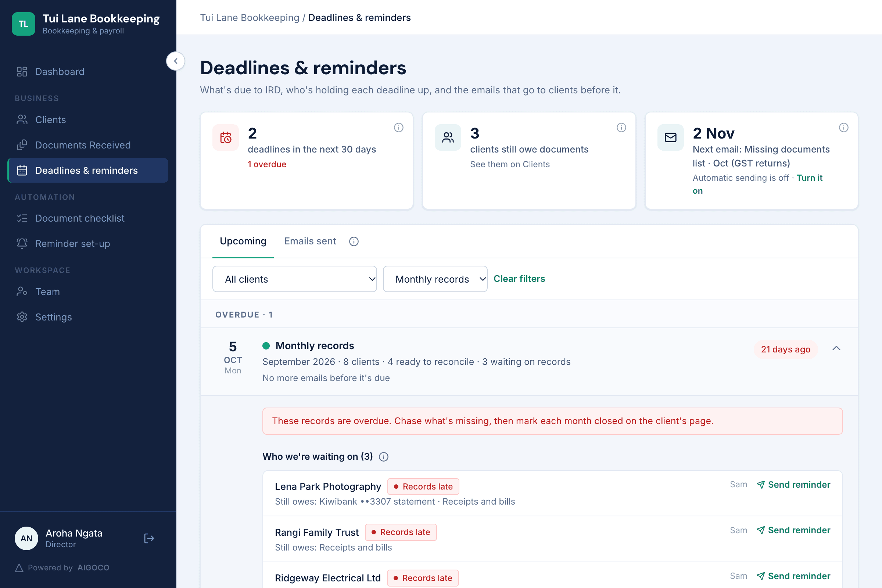
Task: Switch to the Upcoming tab
Action: click(x=243, y=241)
